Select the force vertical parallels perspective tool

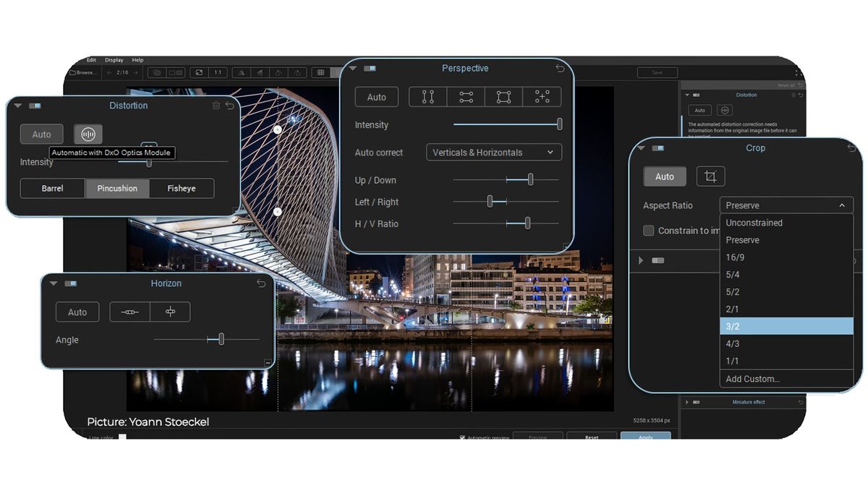(x=427, y=97)
